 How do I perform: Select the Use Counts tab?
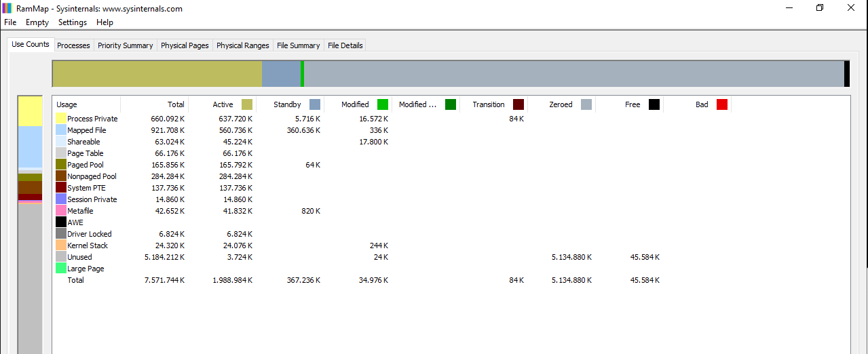[31, 44]
